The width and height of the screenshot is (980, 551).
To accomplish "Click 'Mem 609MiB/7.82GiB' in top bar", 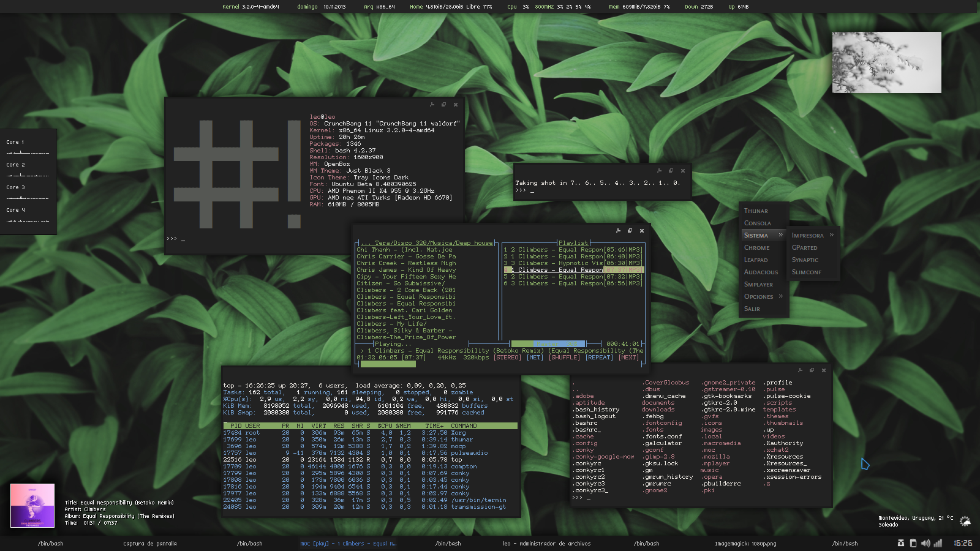I will [x=639, y=7].
